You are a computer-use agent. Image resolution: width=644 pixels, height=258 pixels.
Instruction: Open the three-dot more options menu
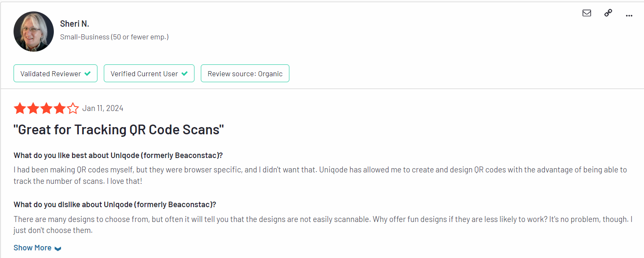pos(629,16)
